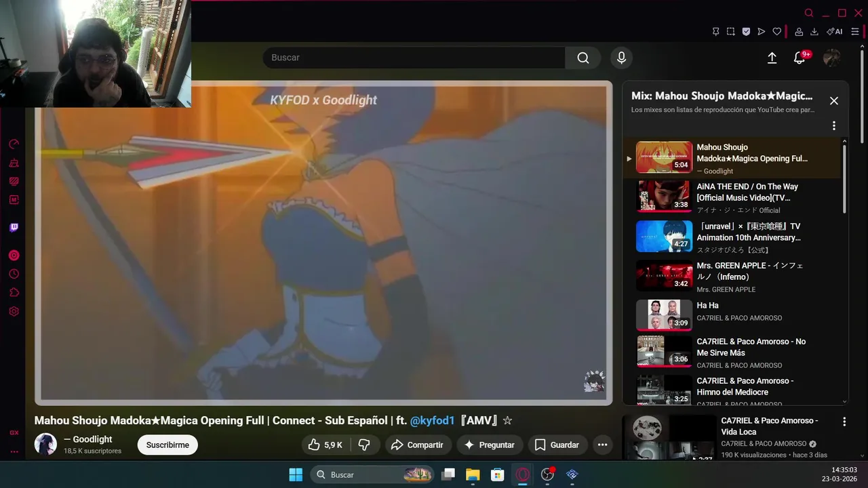Click the Compartir share button
The width and height of the screenshot is (868, 488).
tap(418, 445)
